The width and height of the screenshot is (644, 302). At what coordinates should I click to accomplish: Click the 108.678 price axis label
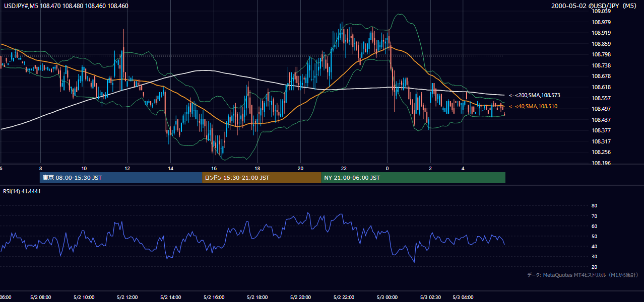(601, 76)
